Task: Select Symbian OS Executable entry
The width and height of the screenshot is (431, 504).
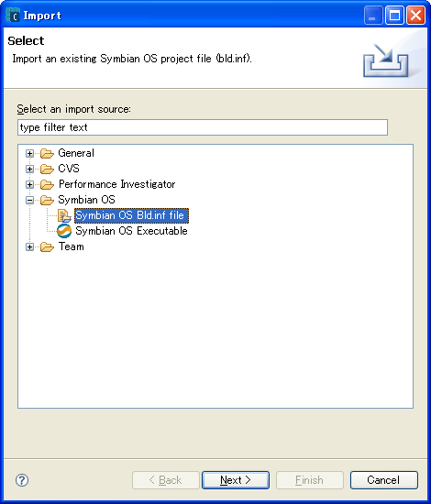Action: (131, 231)
